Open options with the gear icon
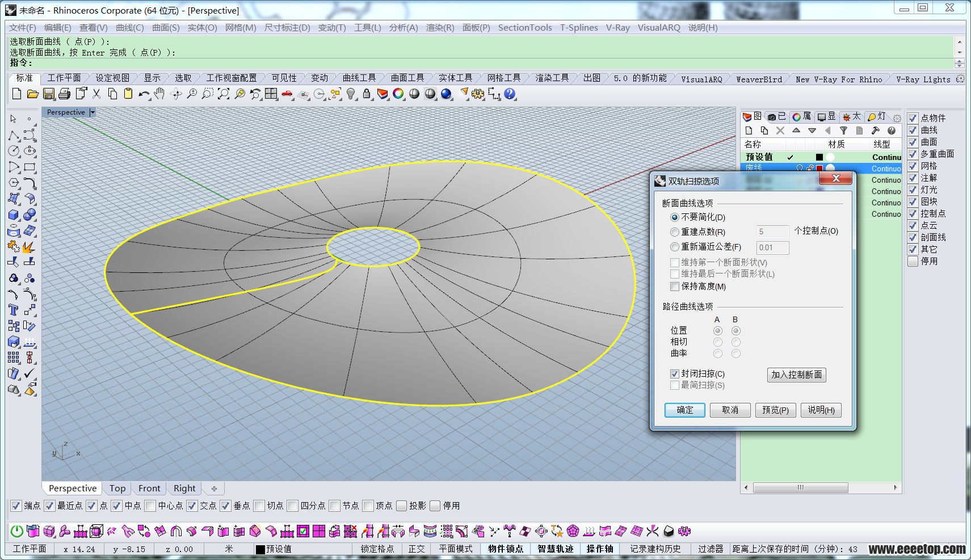This screenshot has width=971, height=560. tap(478, 94)
